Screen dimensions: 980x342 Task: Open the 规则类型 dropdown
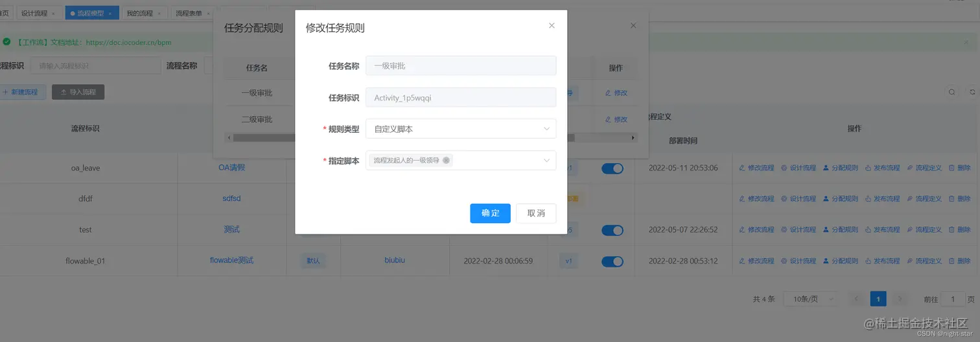(461, 129)
